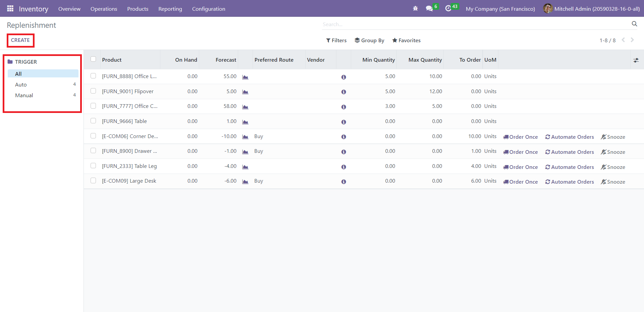The width and height of the screenshot is (644, 312).
Task: Click the CREATE button
Action: point(20,40)
